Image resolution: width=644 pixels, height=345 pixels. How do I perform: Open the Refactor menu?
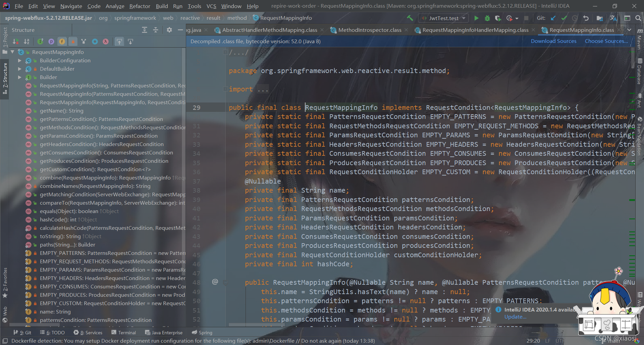point(140,6)
